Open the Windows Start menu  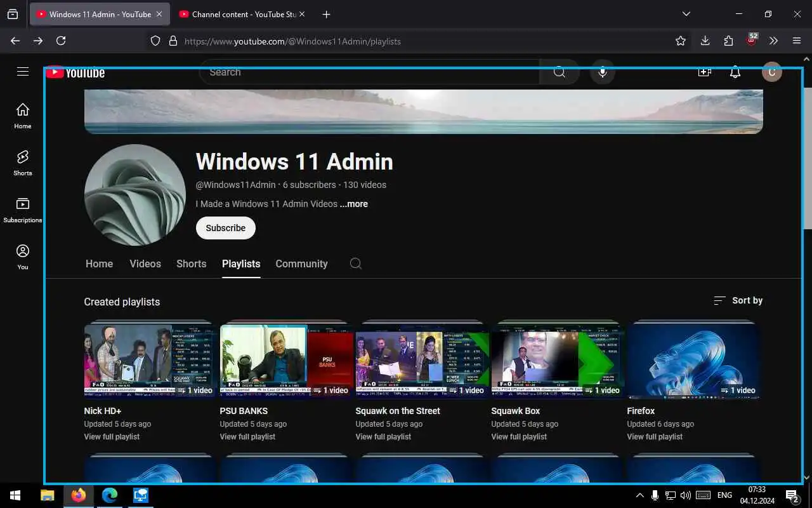tap(15, 495)
